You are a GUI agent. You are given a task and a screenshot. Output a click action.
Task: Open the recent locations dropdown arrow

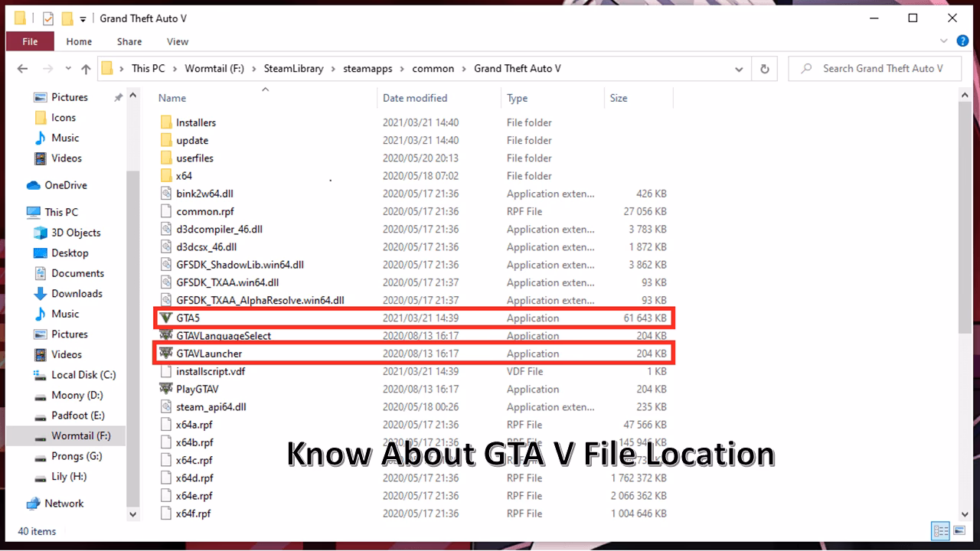pos(67,69)
